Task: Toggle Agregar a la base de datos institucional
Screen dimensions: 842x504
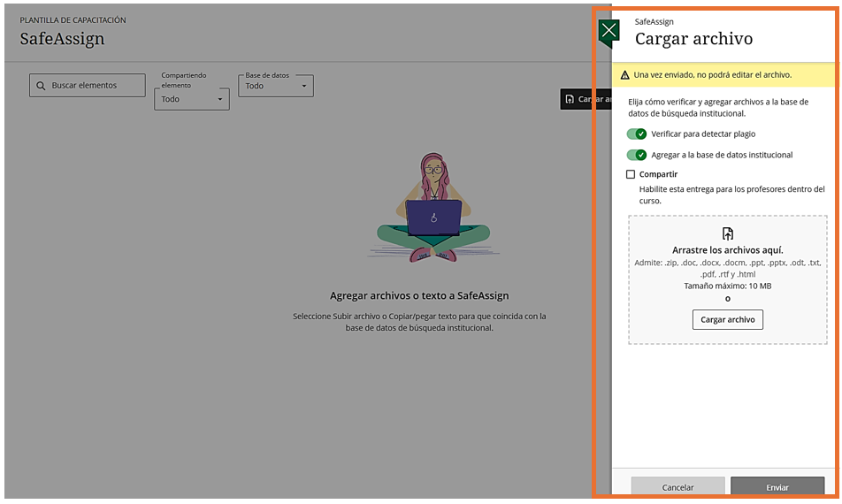Action: [637, 155]
